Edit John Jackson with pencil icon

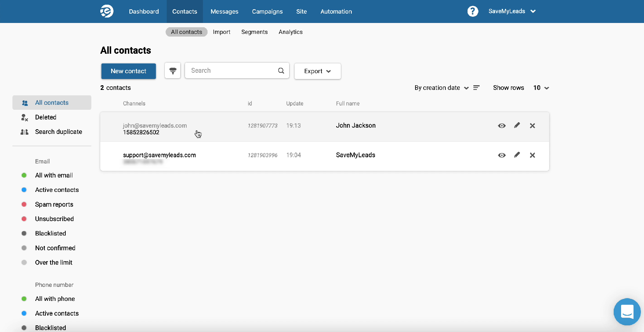click(517, 125)
